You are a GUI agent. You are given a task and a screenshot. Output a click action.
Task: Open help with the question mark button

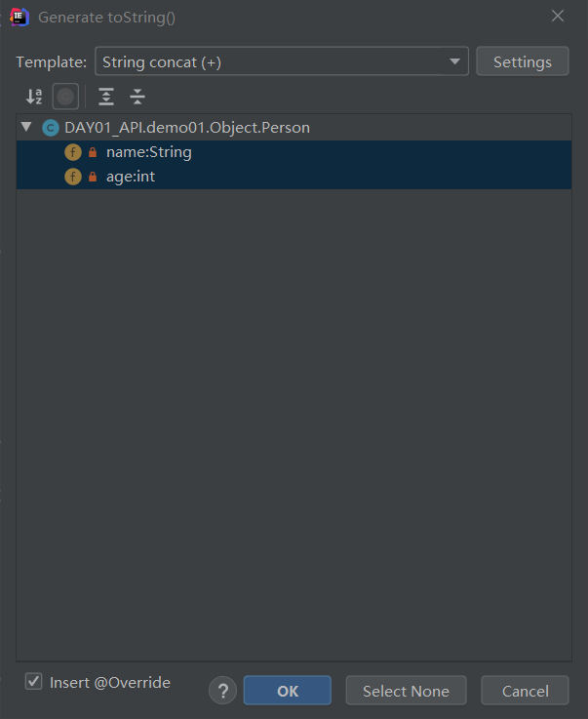[223, 691]
